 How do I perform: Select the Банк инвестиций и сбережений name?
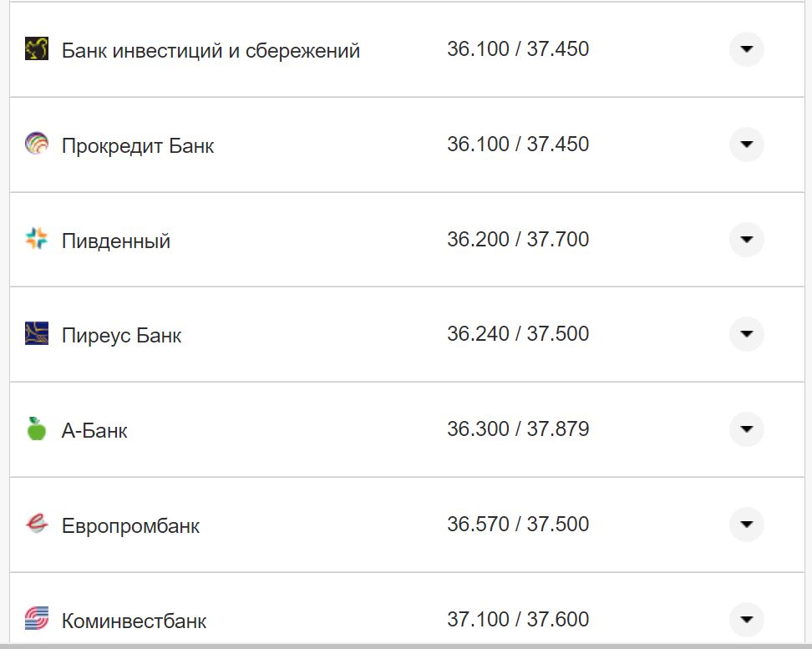pos(211,50)
